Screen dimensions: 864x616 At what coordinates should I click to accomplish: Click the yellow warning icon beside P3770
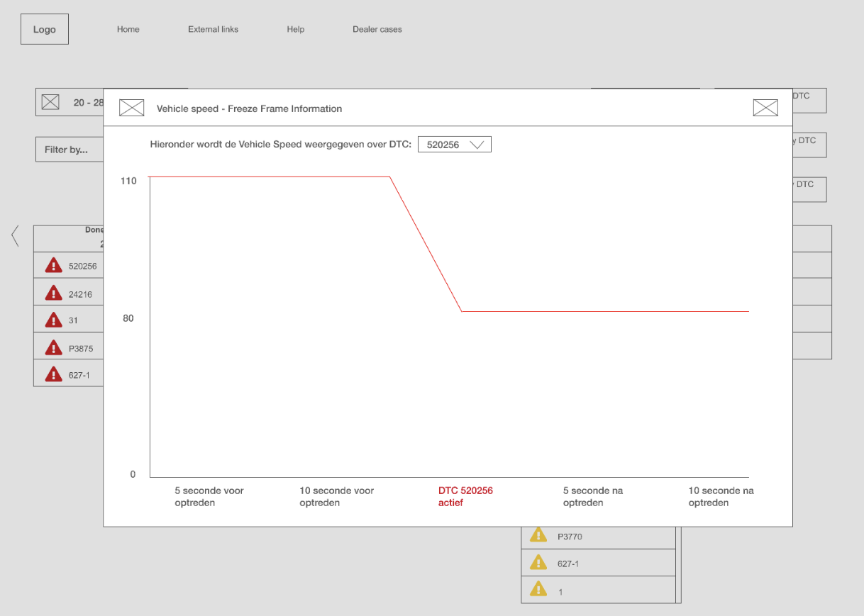(538, 535)
